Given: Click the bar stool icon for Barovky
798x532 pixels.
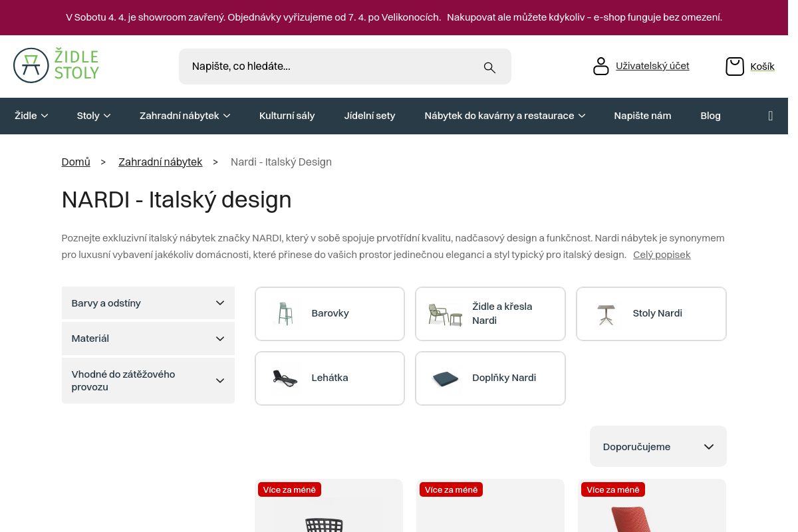Looking at the screenshot, I should [x=285, y=314].
